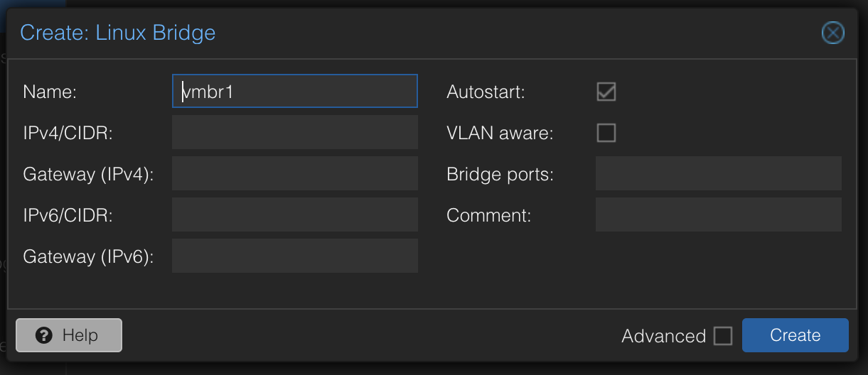Focus the Name field containing vmbr1
868x375 pixels.
[294, 92]
